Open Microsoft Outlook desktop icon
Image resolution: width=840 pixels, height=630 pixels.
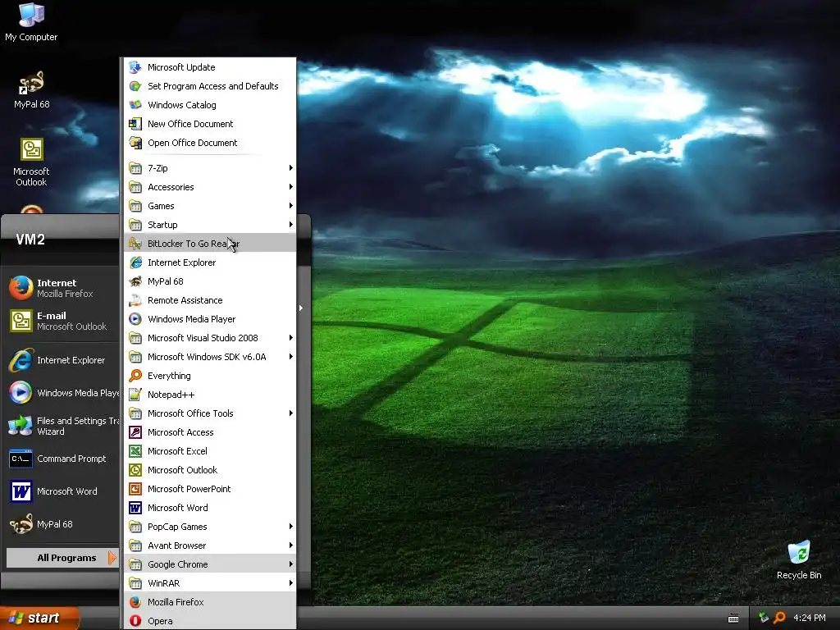point(31,162)
